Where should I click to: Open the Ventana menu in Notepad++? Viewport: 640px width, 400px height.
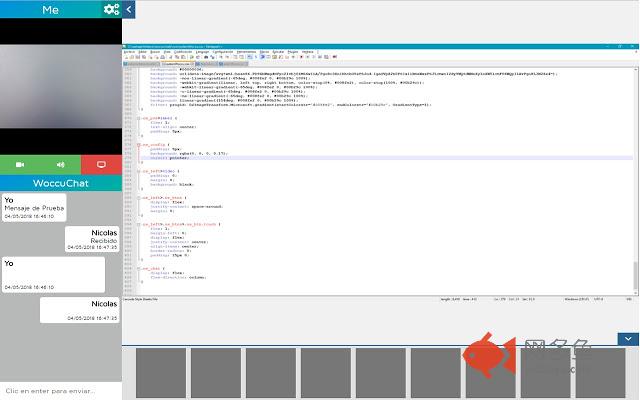pyautogui.click(x=307, y=52)
